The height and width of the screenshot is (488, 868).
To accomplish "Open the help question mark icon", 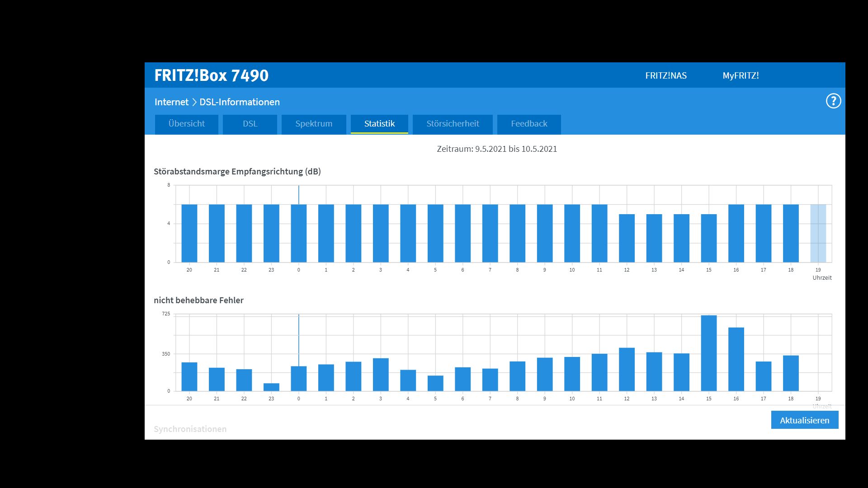I will (x=833, y=101).
